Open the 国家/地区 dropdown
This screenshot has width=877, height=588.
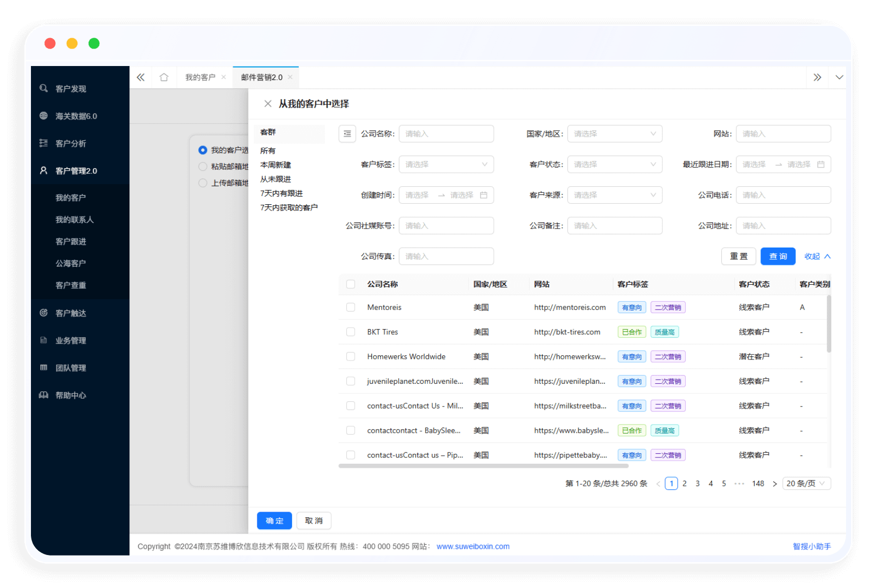click(614, 134)
